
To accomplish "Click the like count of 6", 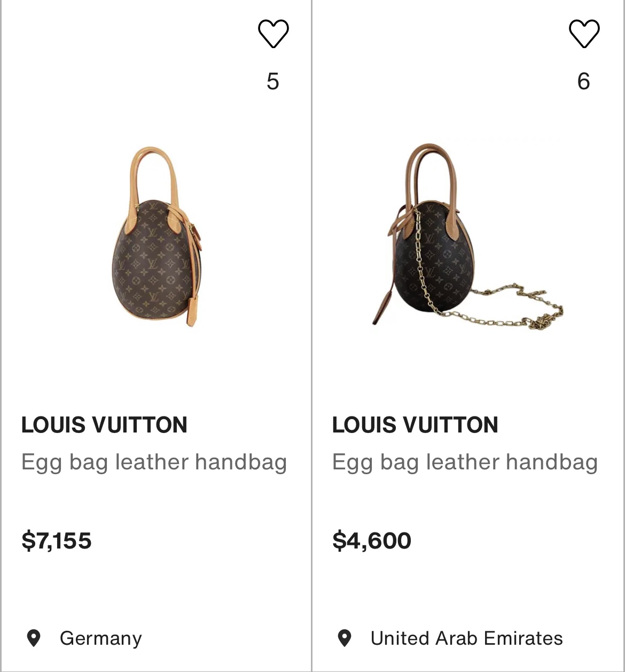I will click(584, 81).
